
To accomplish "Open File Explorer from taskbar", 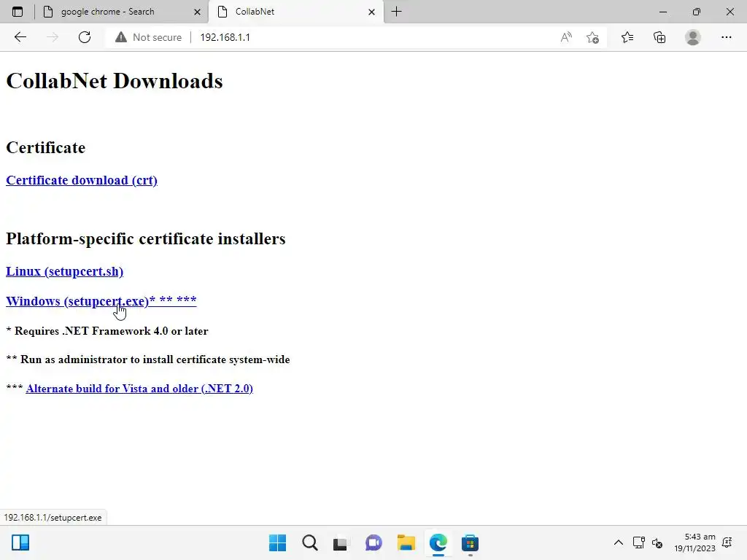I will (x=406, y=542).
